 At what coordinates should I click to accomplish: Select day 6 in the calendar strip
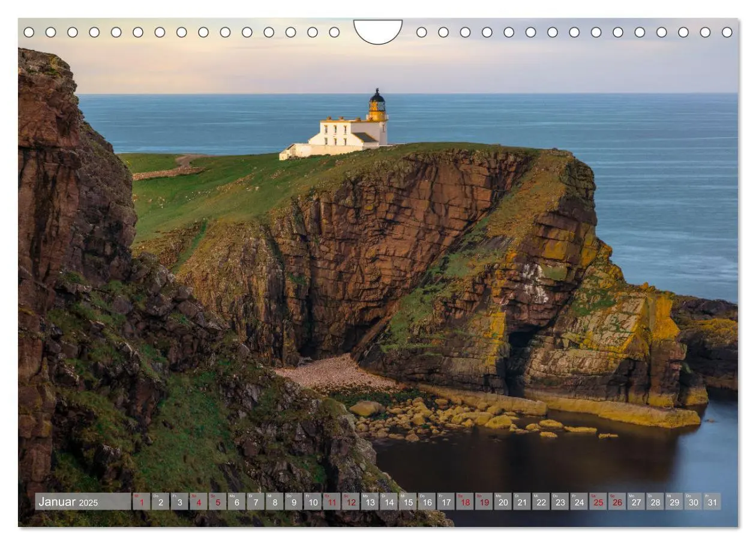coord(236,502)
